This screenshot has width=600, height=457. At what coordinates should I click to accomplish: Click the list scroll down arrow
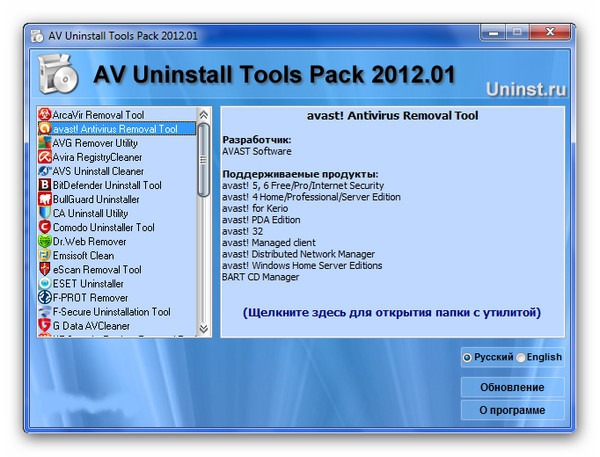pyautogui.click(x=204, y=329)
